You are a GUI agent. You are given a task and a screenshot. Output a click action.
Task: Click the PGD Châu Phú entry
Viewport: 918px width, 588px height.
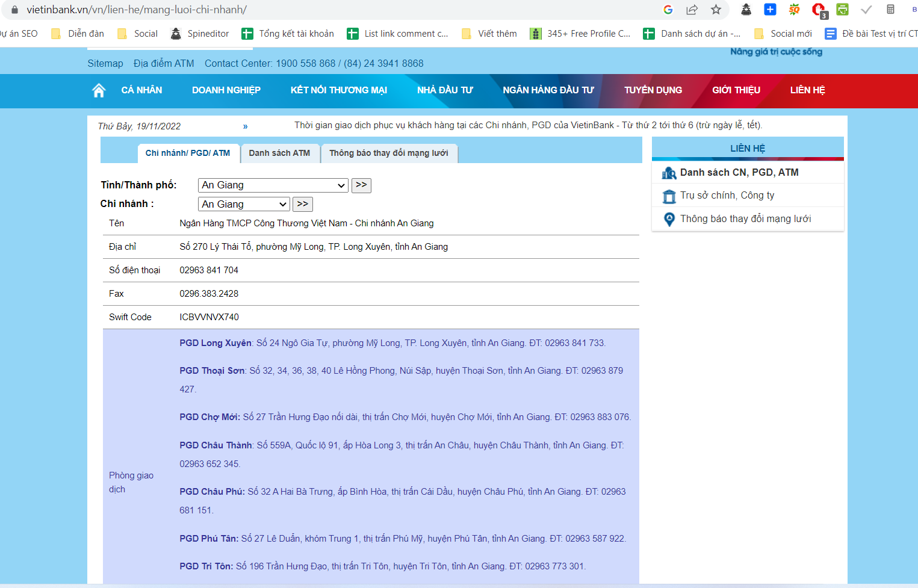click(403, 501)
